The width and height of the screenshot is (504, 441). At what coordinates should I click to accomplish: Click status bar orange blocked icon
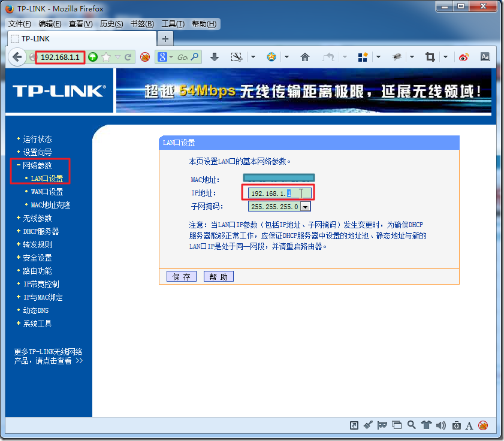(483, 425)
